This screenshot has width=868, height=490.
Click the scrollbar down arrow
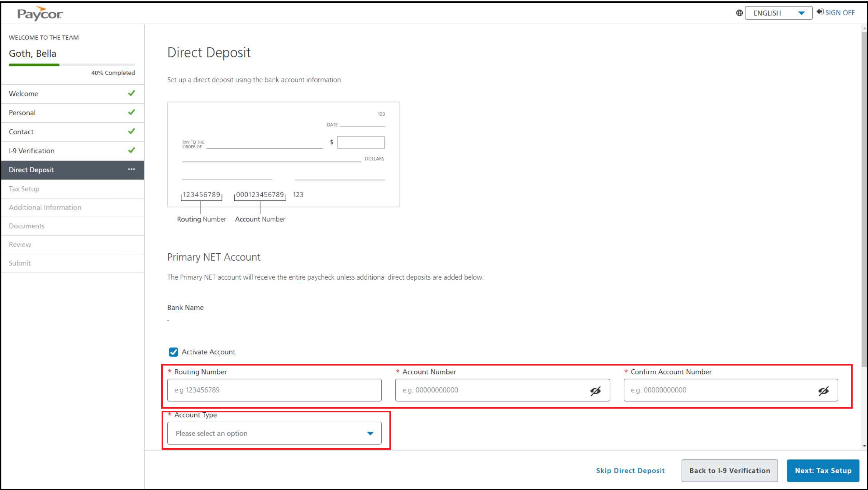click(x=864, y=446)
